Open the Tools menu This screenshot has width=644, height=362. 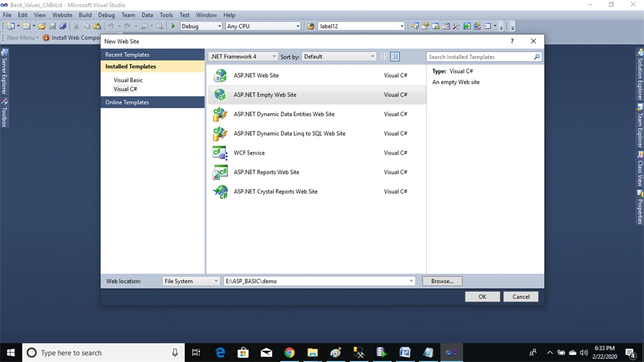click(166, 15)
